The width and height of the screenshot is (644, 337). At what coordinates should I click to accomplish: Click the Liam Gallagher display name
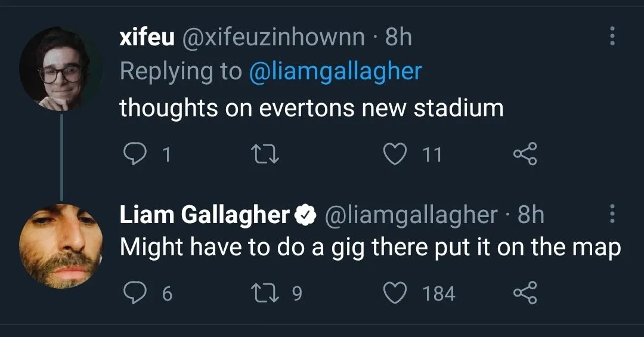click(x=205, y=215)
